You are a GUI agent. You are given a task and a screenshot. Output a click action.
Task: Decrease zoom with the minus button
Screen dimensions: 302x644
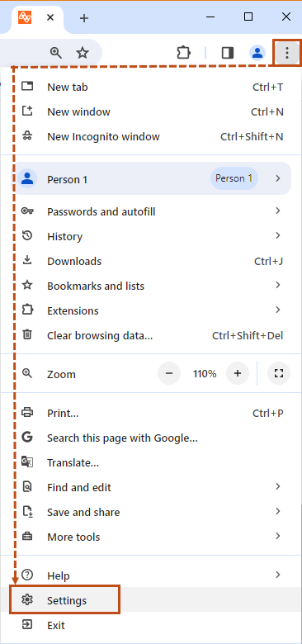pyautogui.click(x=169, y=373)
